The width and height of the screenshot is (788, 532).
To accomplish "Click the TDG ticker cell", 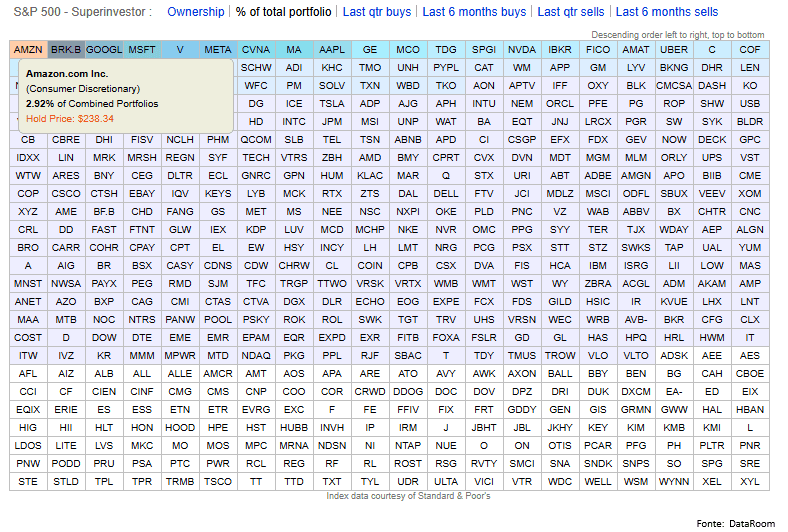I will pos(446,50).
